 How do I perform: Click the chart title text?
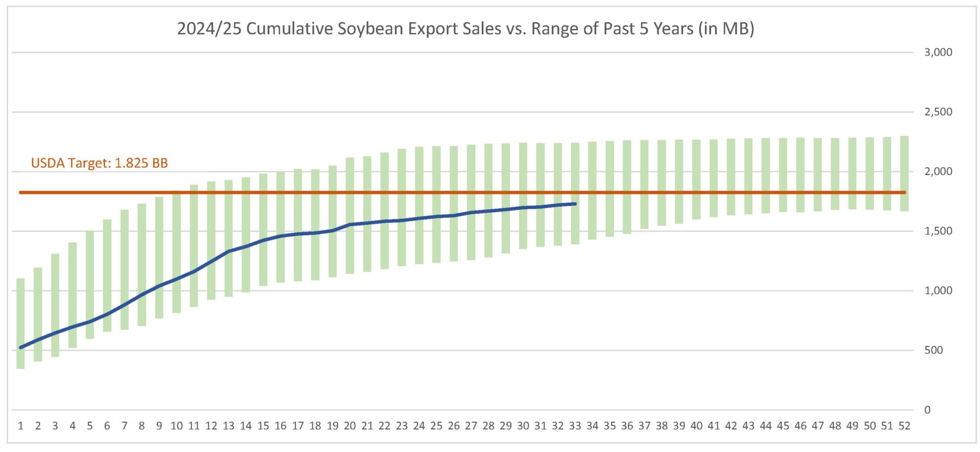pos(465,29)
